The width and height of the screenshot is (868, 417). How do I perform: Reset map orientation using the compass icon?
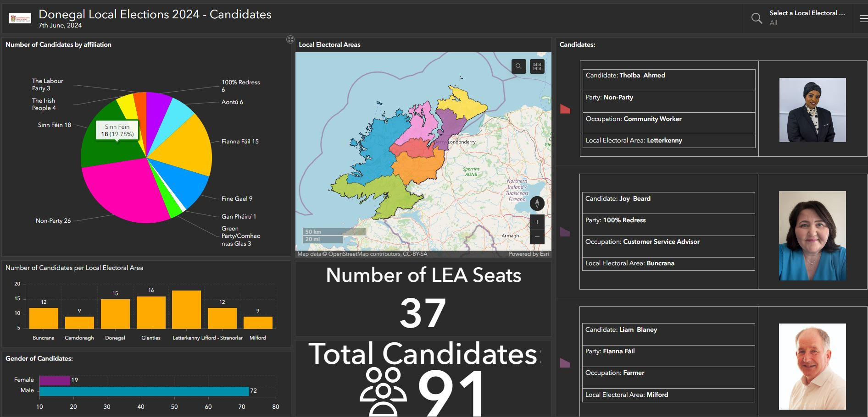[537, 203]
